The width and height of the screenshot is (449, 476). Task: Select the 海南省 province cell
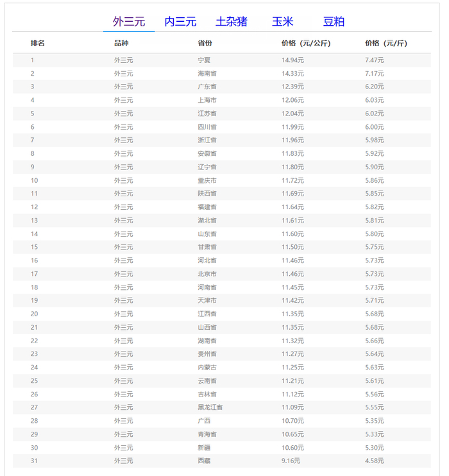point(207,74)
